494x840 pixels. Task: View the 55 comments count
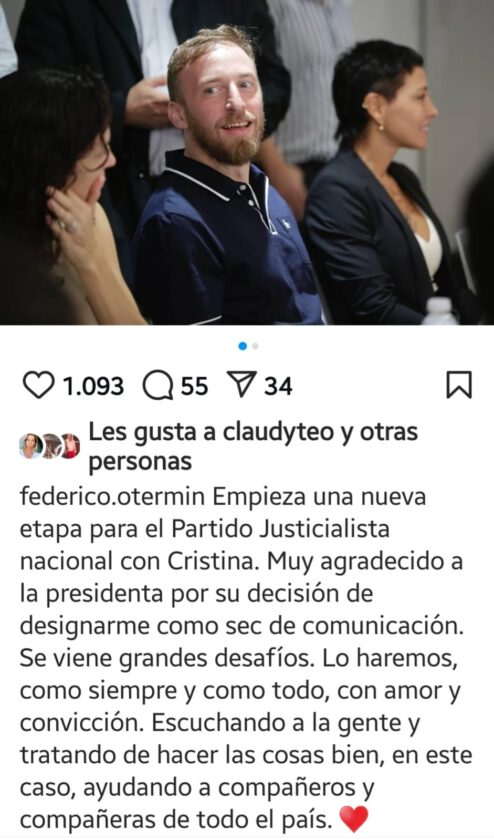[x=194, y=386]
